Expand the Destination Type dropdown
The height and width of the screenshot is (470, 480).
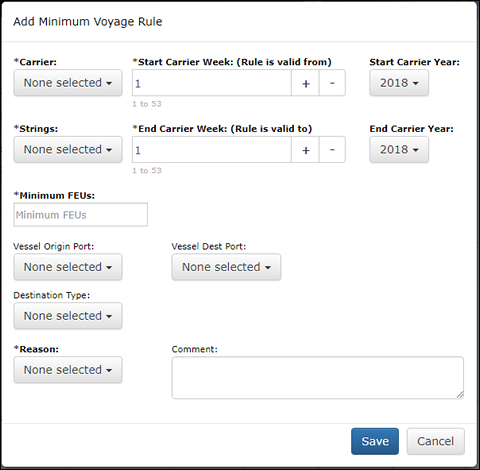click(x=68, y=316)
